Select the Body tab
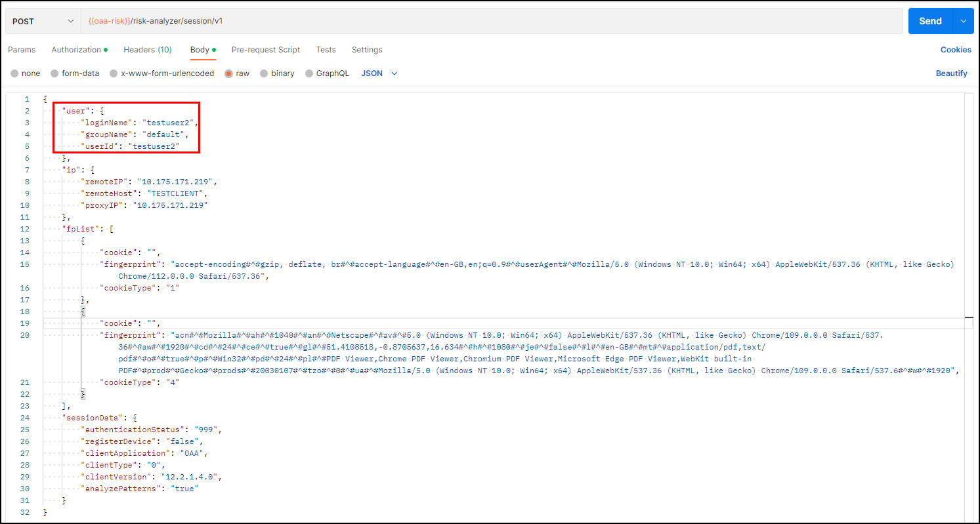Image resolution: width=980 pixels, height=524 pixels. (202, 50)
